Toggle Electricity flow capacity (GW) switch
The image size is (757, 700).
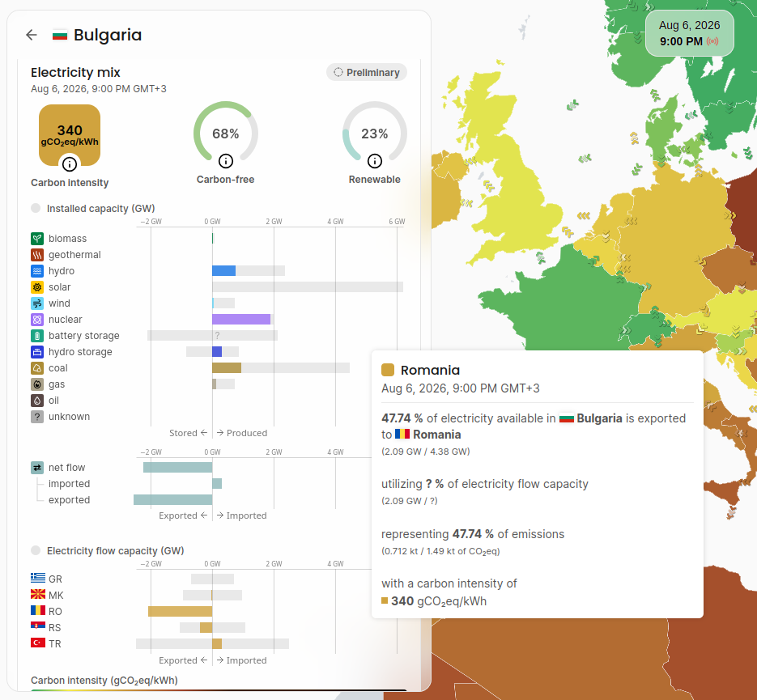[x=36, y=550]
